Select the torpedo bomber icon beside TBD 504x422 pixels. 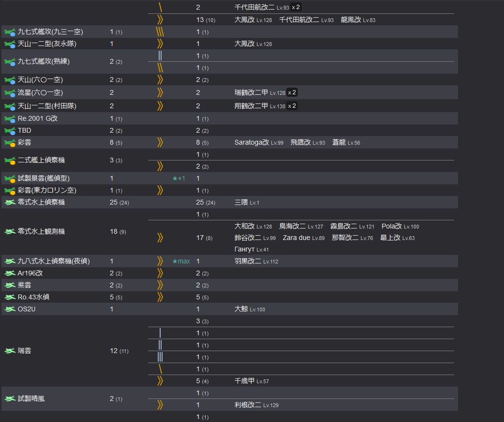[10, 131]
